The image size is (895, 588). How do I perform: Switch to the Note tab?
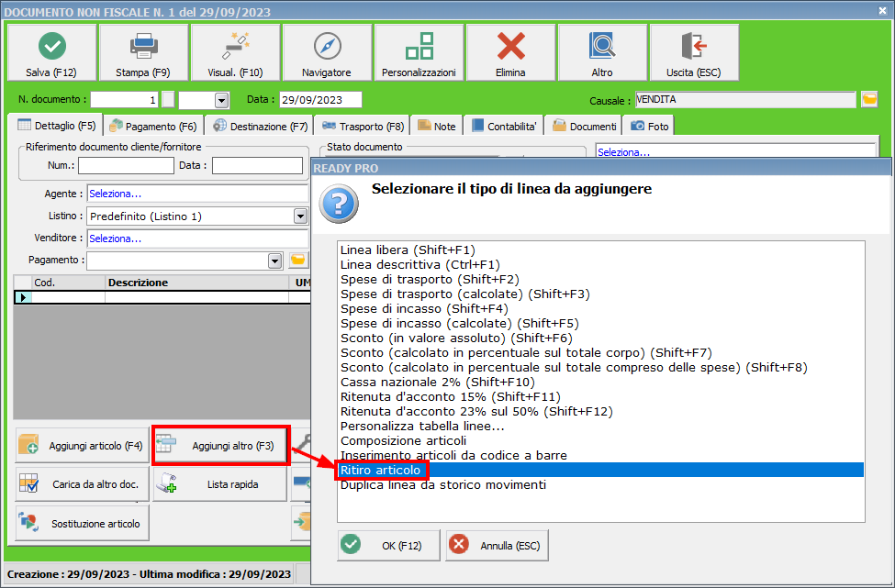[x=437, y=126]
